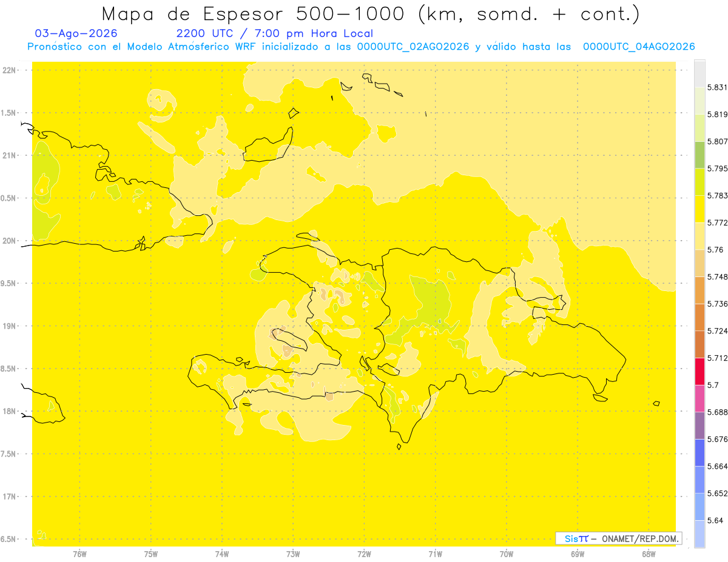Click the legend value 5.64
This screenshot has height=562, width=728.
click(715, 520)
